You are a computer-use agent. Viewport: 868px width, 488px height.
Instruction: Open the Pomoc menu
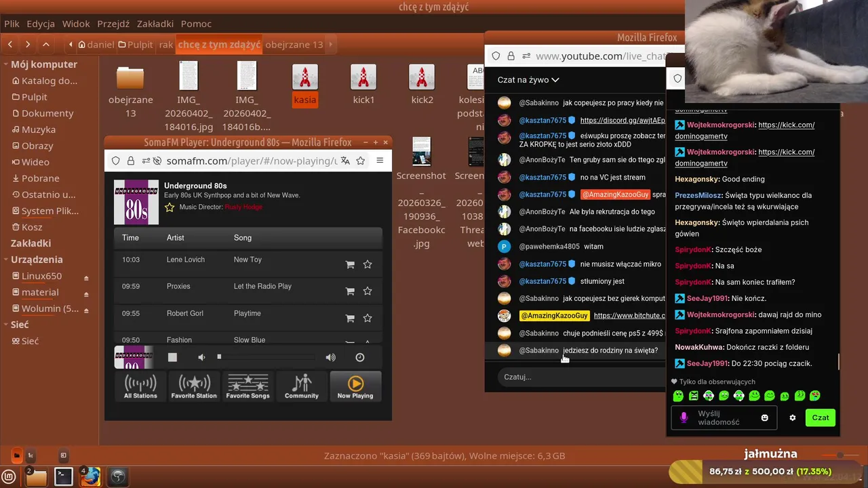pyautogui.click(x=196, y=24)
